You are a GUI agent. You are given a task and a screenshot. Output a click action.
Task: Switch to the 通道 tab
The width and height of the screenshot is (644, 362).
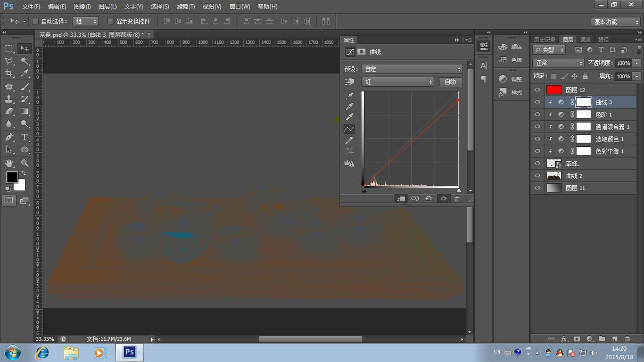[585, 39]
